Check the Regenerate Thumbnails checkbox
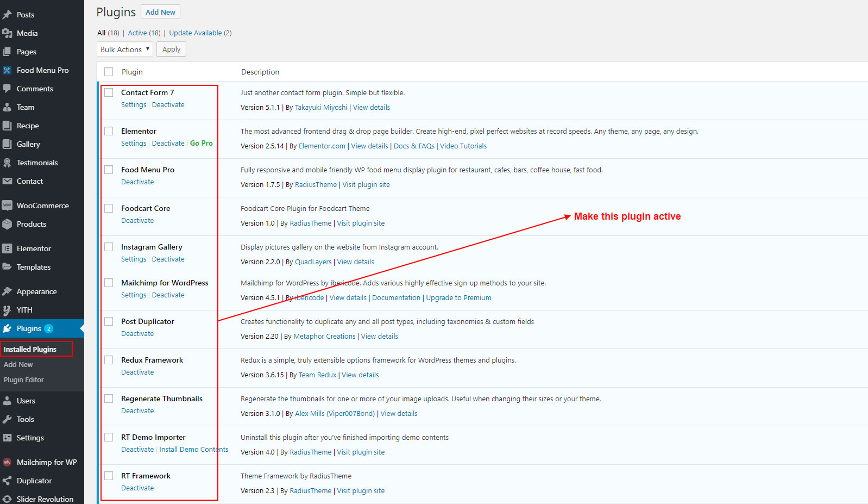Screen dimensions: 868x504 pyautogui.click(x=109, y=399)
